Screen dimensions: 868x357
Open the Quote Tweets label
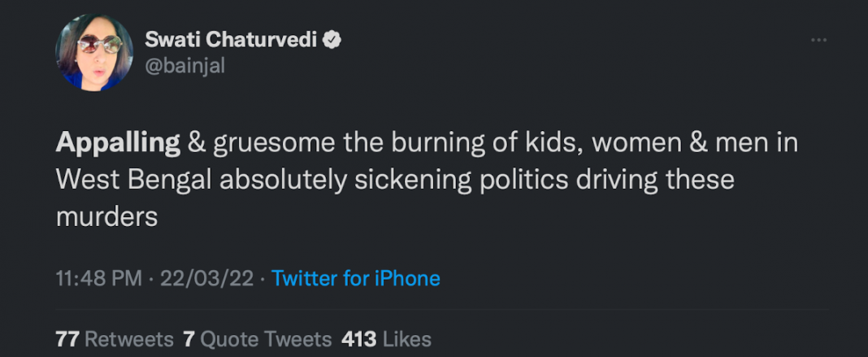point(267,338)
